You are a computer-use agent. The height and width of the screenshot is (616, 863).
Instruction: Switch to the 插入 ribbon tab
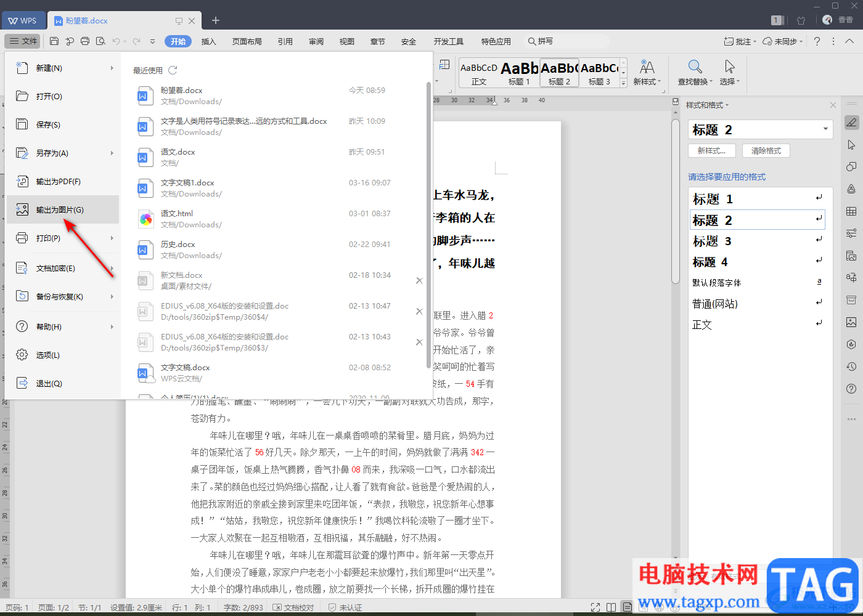(209, 41)
